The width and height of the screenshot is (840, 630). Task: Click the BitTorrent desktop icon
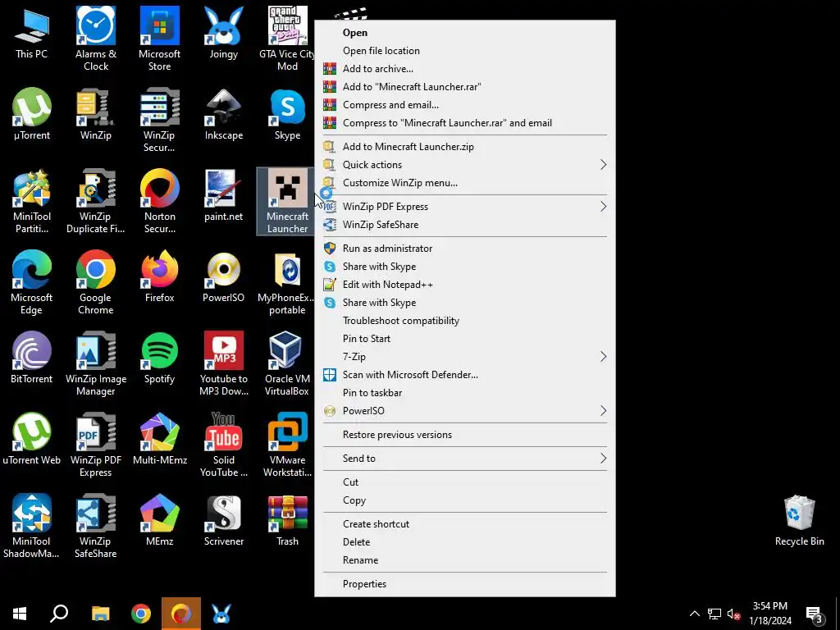(x=32, y=358)
